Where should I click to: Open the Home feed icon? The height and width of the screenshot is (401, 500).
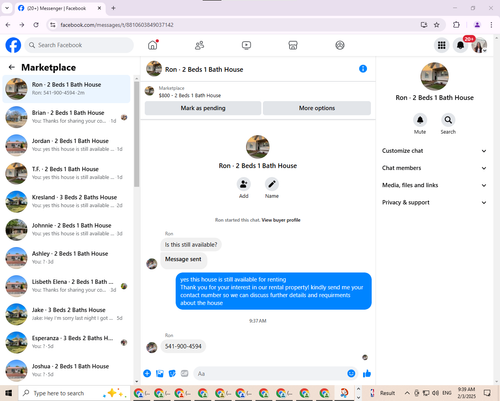coord(153,45)
